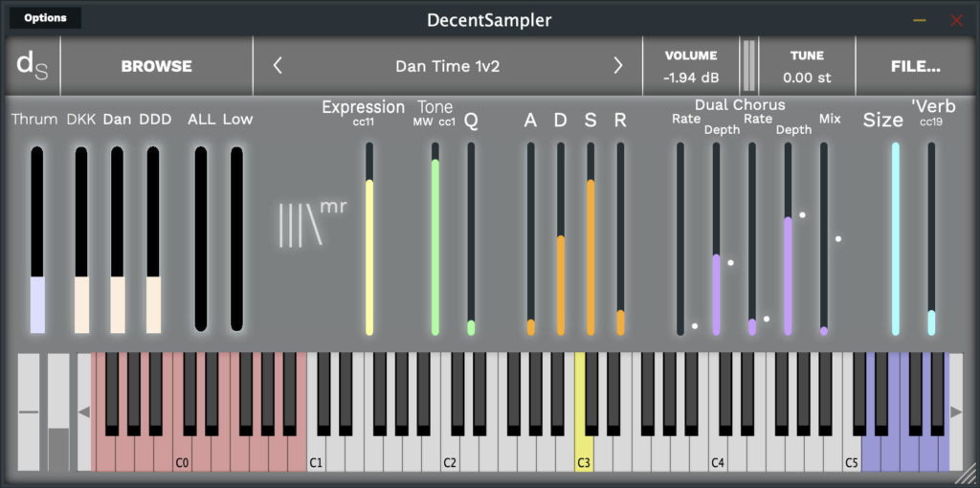Click preset name Dan Time 1v2

[x=448, y=66]
